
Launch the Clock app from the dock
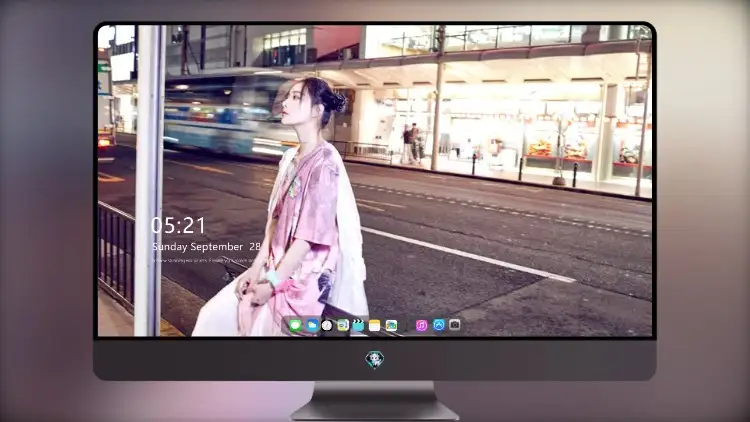(327, 325)
